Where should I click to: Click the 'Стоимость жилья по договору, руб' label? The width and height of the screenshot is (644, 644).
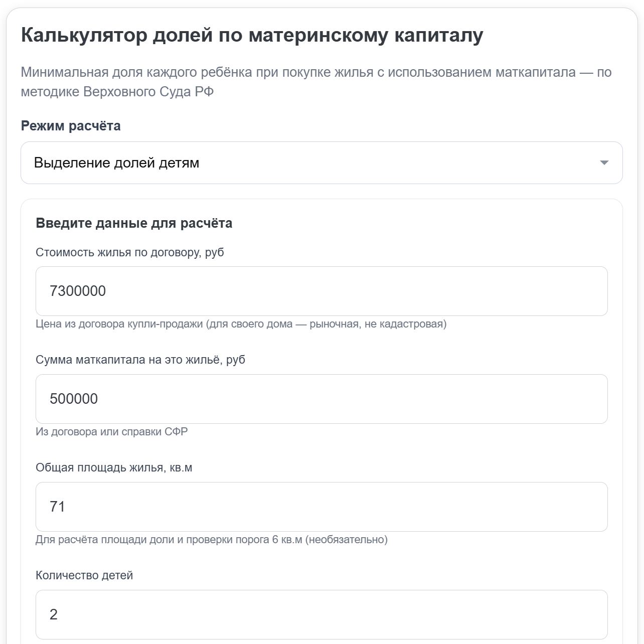coord(130,252)
